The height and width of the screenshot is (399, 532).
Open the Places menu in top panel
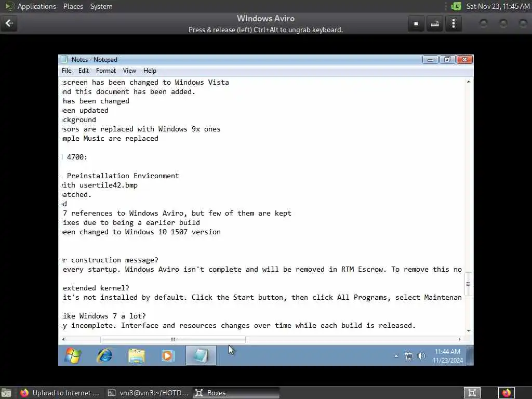73,6
